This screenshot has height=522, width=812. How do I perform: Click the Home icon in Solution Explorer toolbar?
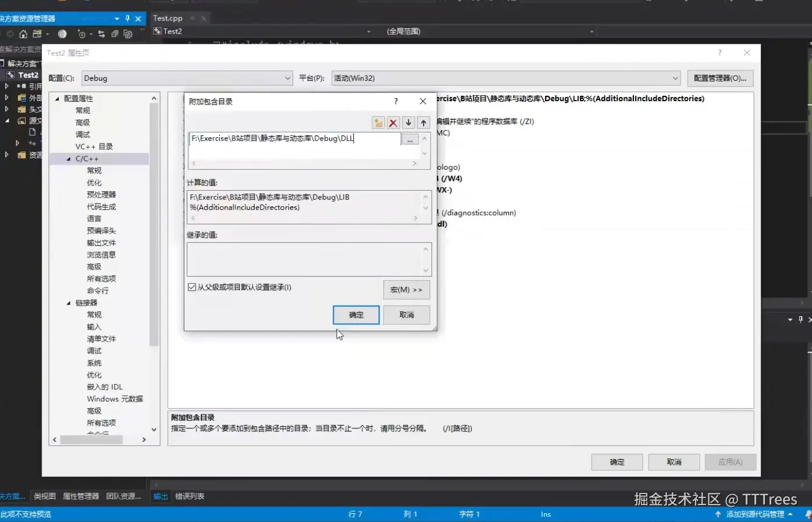[x=23, y=34]
